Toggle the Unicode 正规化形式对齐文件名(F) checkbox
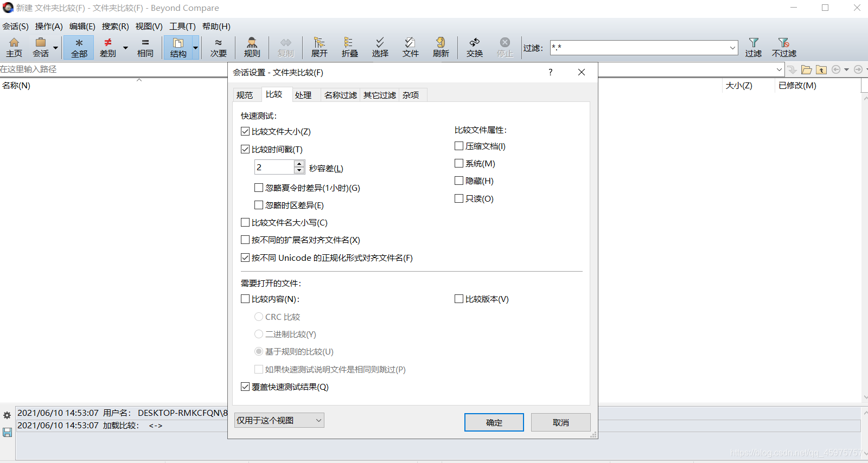 pos(245,258)
